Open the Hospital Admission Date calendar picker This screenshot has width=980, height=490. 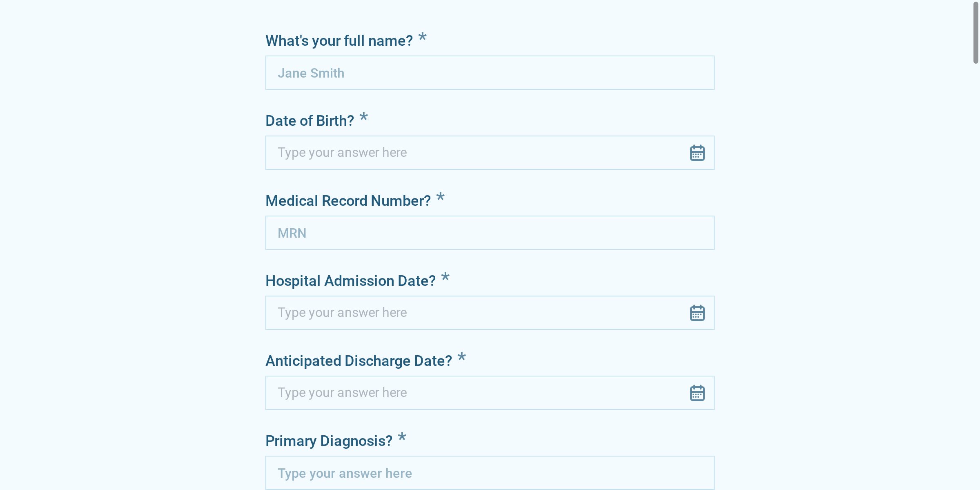[697, 312]
